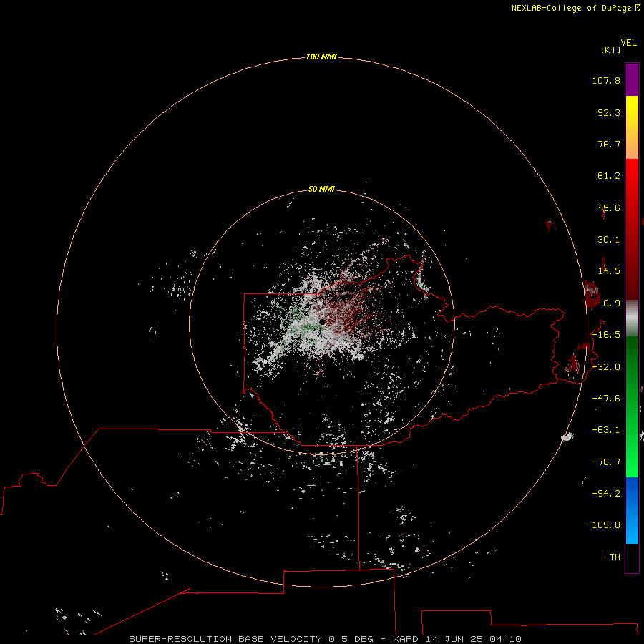Click the black radar site dot at center
The height and width of the screenshot is (644, 644).
[x=323, y=322]
